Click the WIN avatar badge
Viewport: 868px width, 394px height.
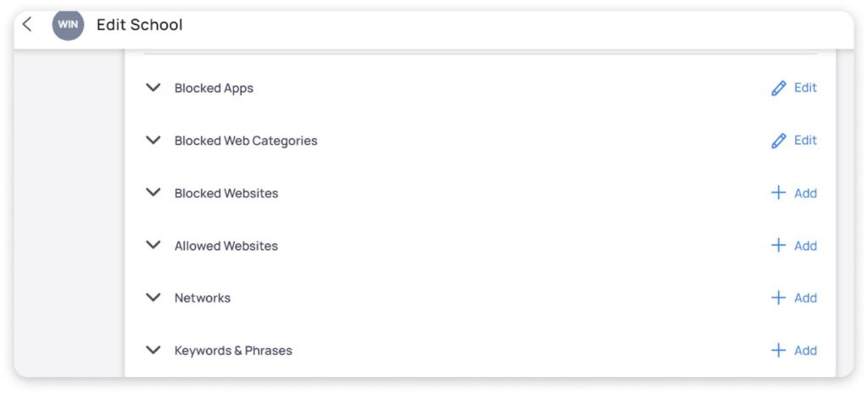tap(68, 25)
